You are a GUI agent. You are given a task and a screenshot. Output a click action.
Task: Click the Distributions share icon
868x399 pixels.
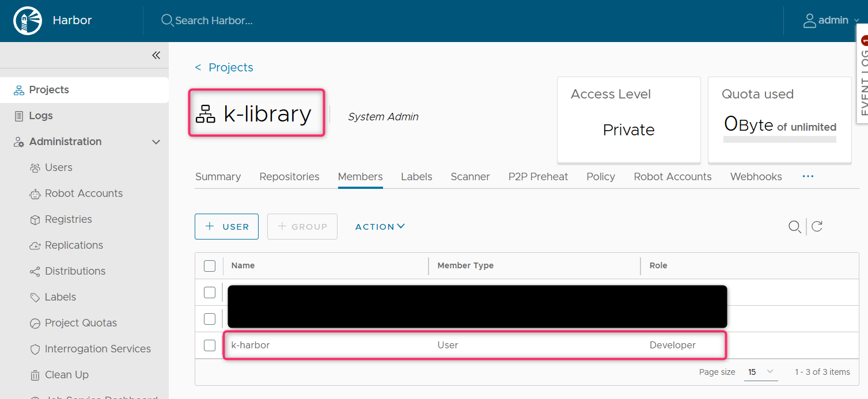pyautogui.click(x=35, y=271)
